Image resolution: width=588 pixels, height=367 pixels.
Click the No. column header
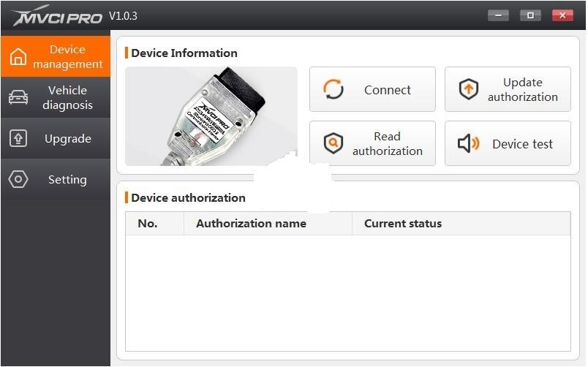click(148, 224)
